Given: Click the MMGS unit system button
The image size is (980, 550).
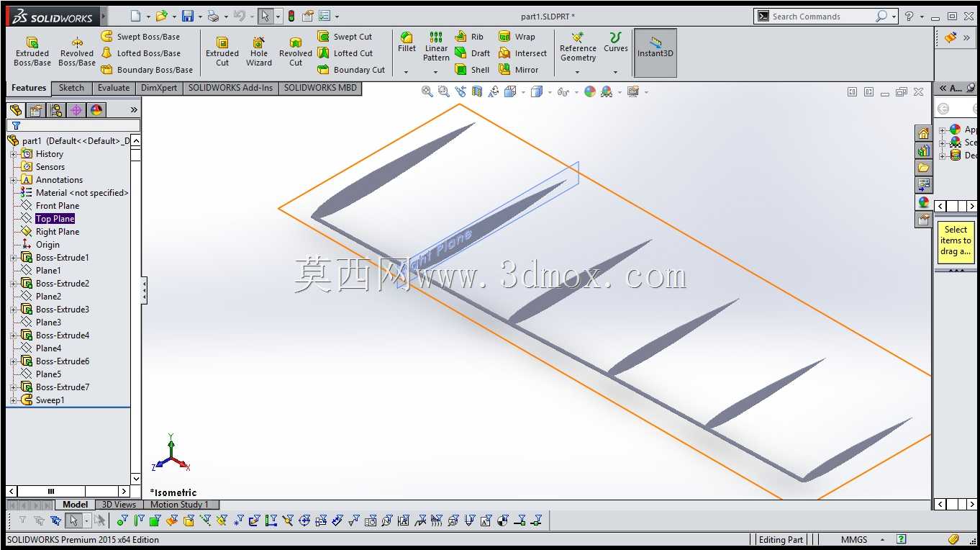Looking at the screenshot, I should click(x=854, y=539).
